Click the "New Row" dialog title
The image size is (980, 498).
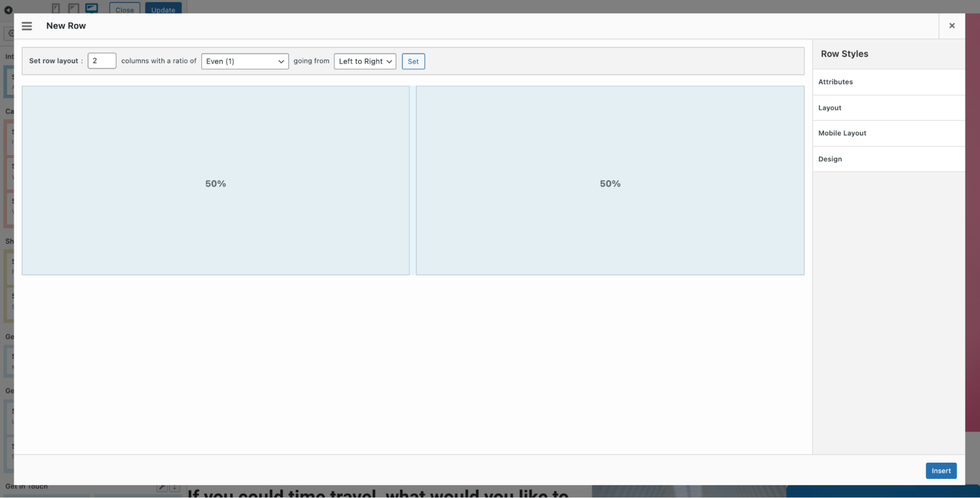coord(66,26)
